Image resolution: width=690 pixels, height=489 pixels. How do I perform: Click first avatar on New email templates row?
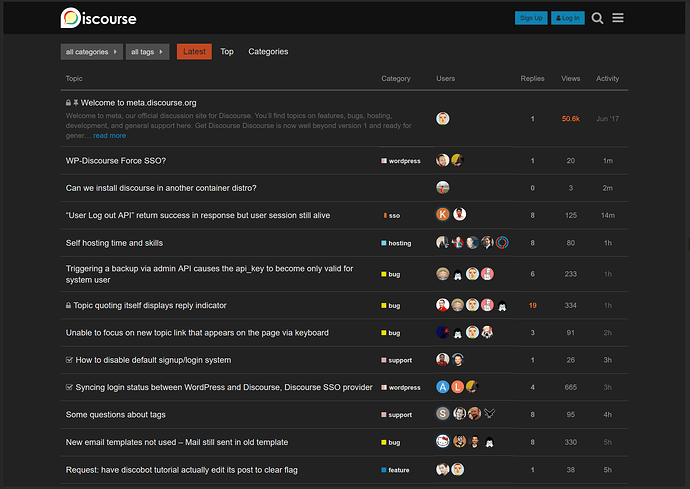pyautogui.click(x=443, y=441)
